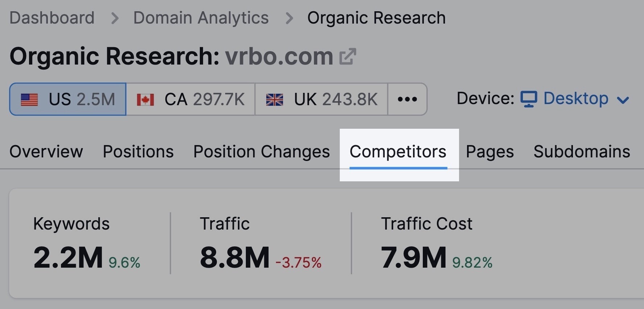
Task: Click the Traffic 8.8M metric
Action: pos(260,243)
